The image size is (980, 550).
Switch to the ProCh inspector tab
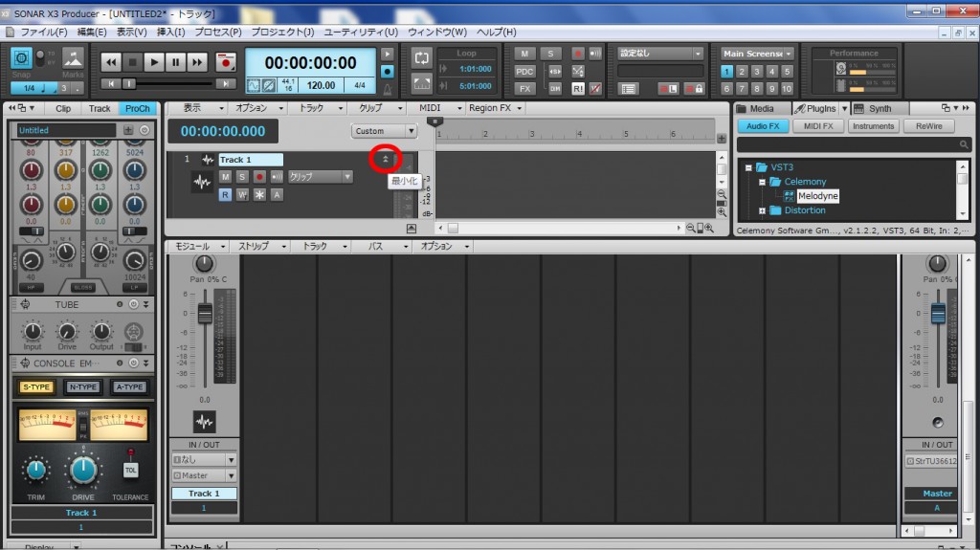pyautogui.click(x=138, y=108)
